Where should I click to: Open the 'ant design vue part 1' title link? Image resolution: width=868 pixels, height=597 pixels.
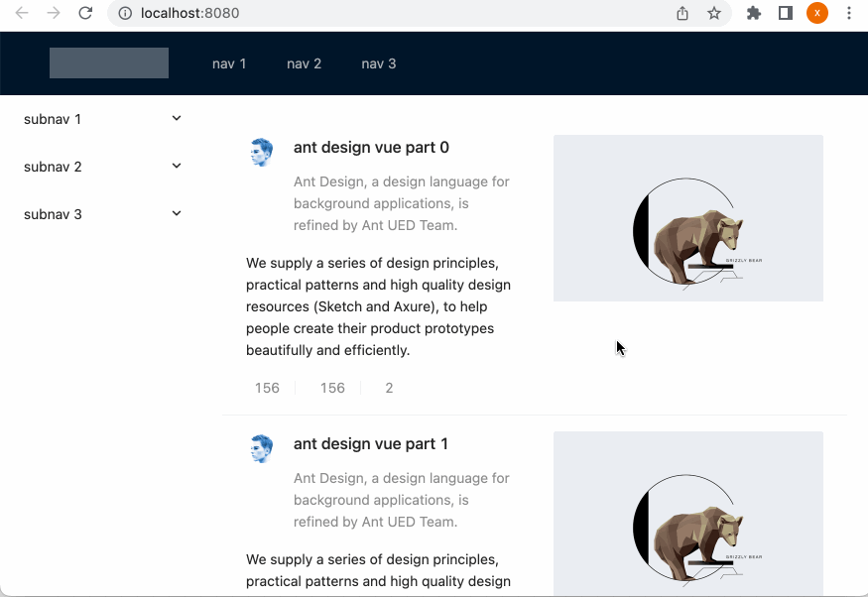tap(370, 443)
